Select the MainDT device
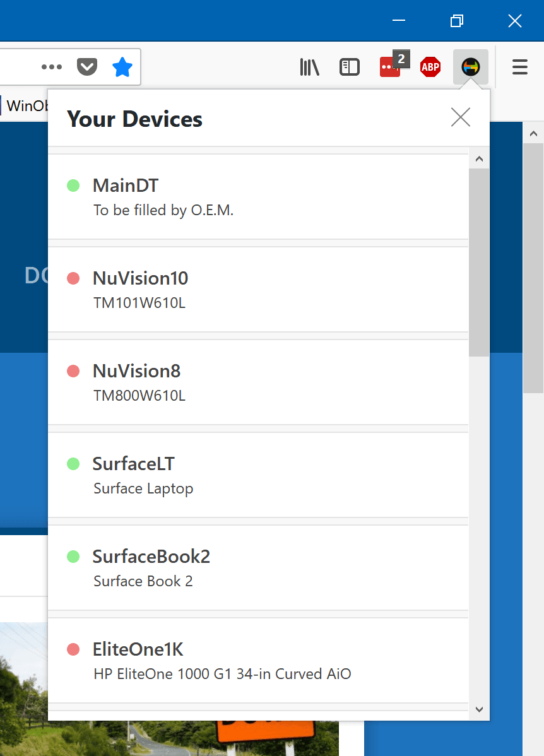544x756 pixels. (x=258, y=197)
